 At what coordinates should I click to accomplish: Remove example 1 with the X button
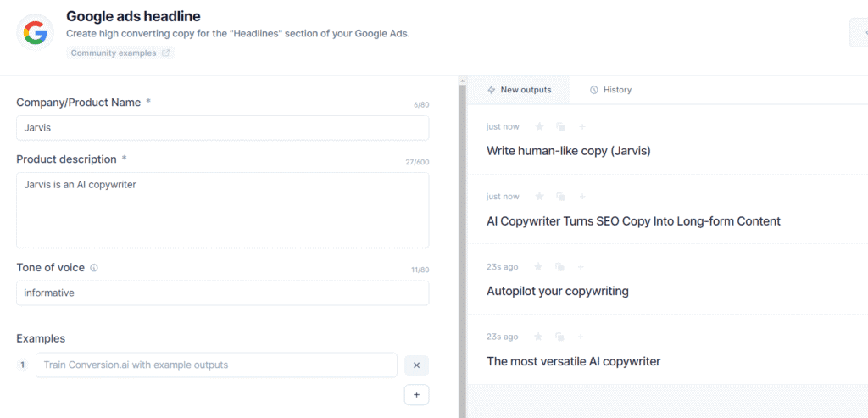pos(416,365)
